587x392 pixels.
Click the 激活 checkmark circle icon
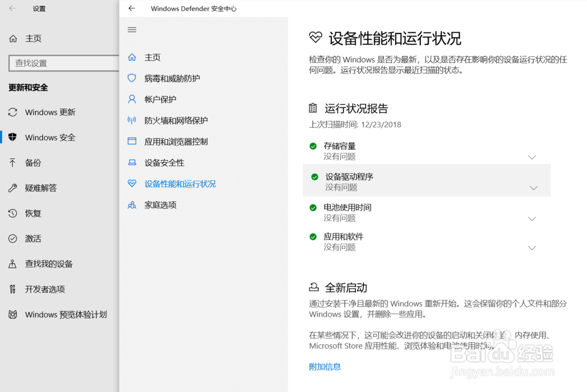click(x=13, y=238)
